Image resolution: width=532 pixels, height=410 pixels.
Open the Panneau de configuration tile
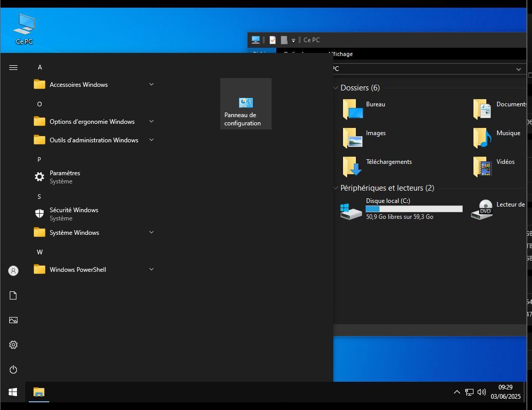coord(245,104)
